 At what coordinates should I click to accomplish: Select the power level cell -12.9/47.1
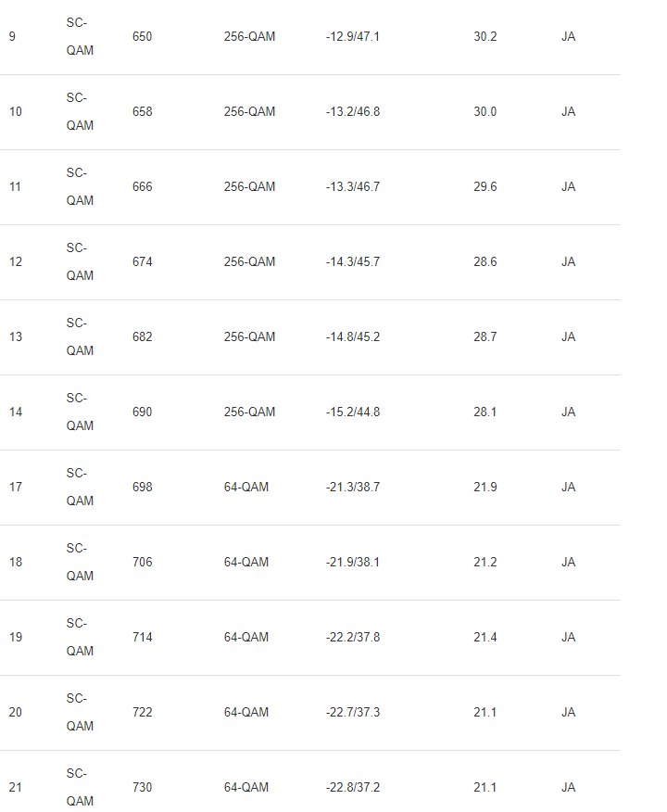(353, 37)
